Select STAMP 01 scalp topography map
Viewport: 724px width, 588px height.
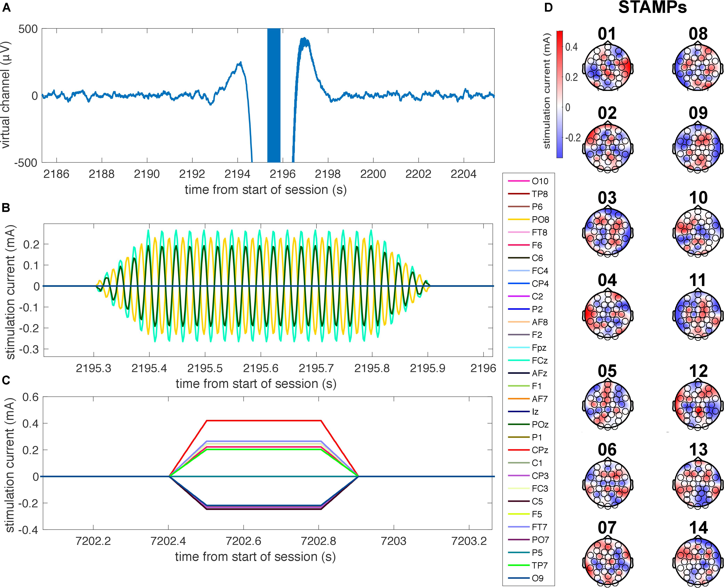click(608, 67)
